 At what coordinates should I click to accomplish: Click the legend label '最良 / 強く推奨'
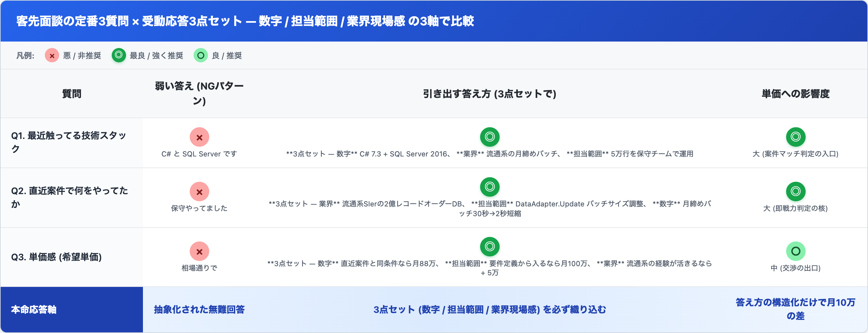156,55
